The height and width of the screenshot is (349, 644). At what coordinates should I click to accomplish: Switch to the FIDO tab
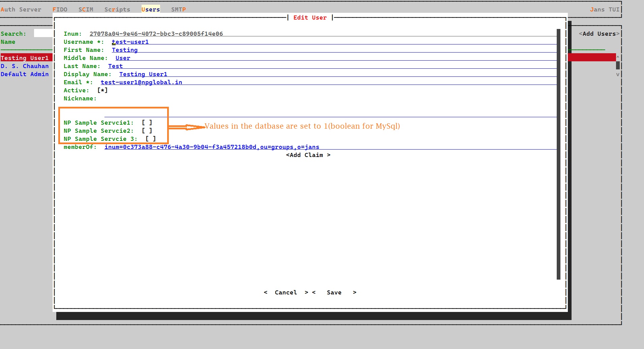coord(60,9)
